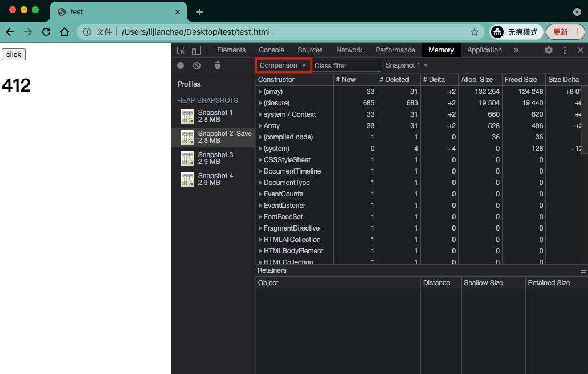Bookmark this page with star icon
Screen dimensions: 588x374
click(475, 32)
